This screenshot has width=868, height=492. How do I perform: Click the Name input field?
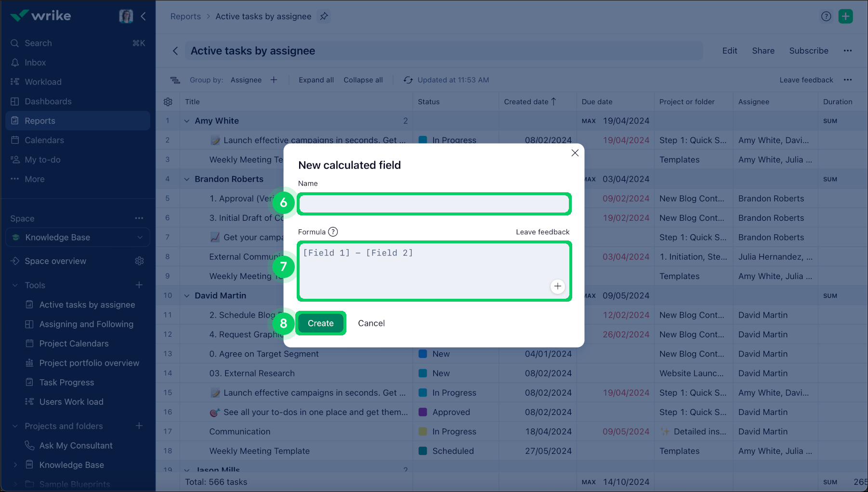coord(434,204)
